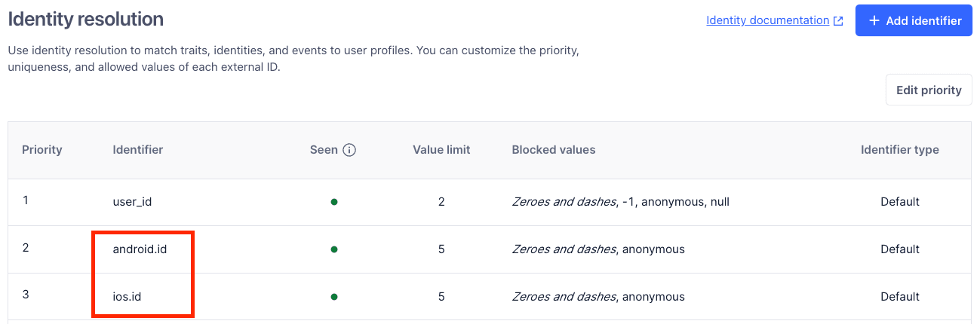Click blocked values for user_id
The height and width of the screenshot is (324, 980).
[x=620, y=202]
